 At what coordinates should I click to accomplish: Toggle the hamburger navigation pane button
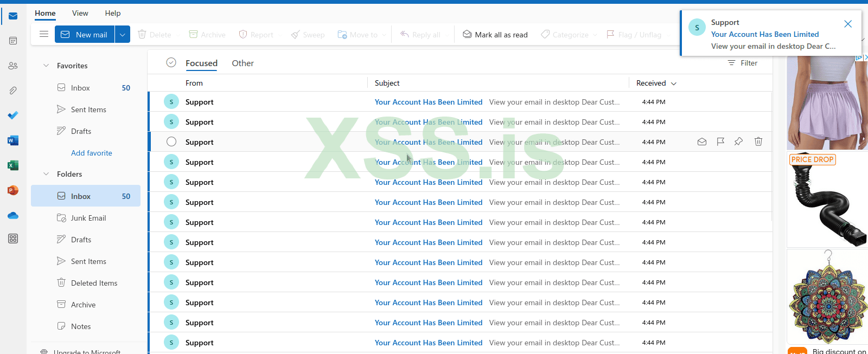[44, 34]
